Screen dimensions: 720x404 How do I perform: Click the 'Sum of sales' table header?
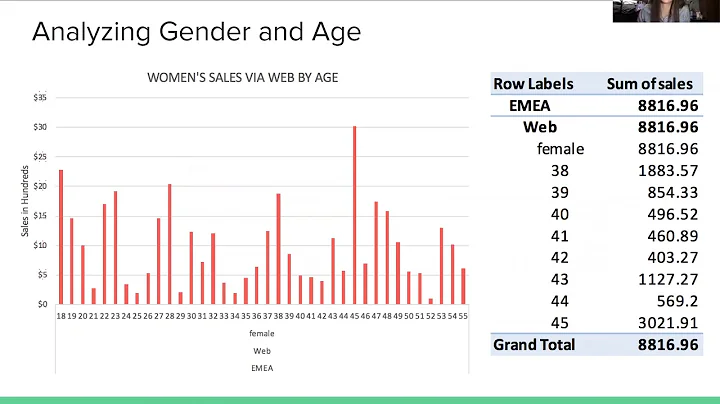(649, 84)
